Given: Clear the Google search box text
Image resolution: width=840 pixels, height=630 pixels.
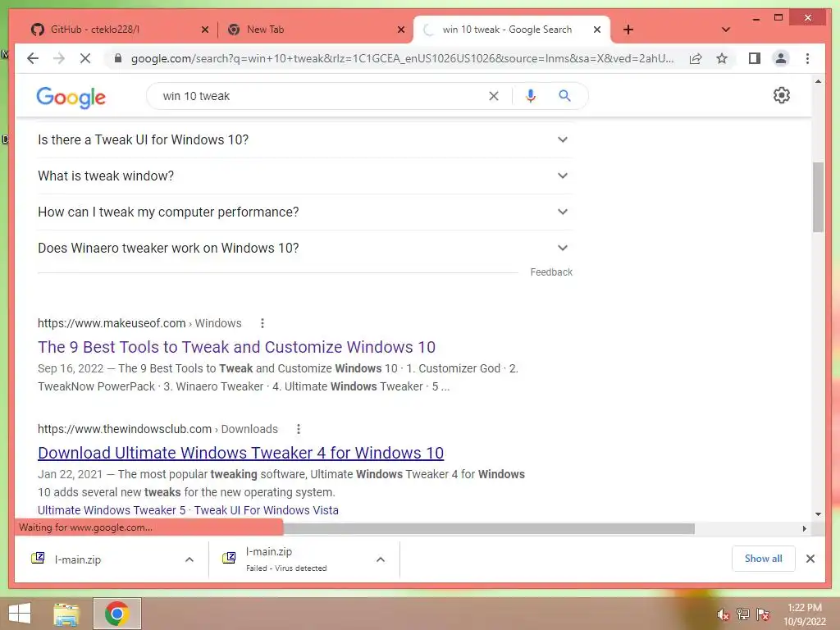Looking at the screenshot, I should tap(493, 96).
